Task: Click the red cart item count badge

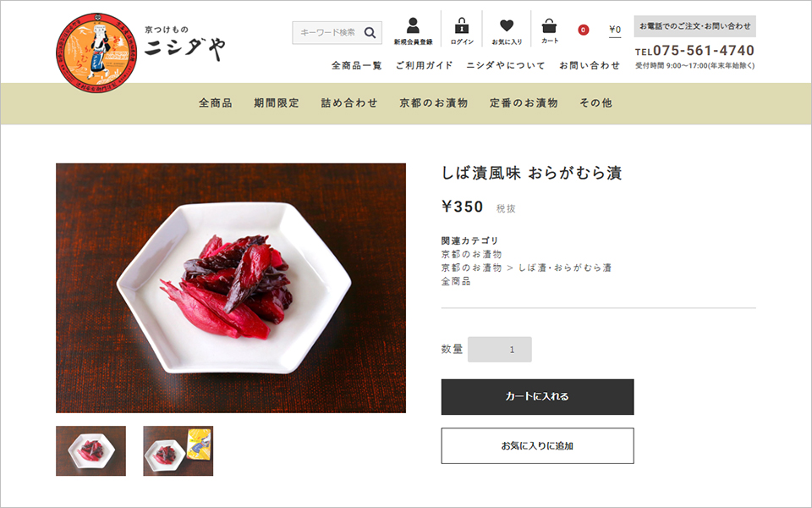Action: coord(583,30)
